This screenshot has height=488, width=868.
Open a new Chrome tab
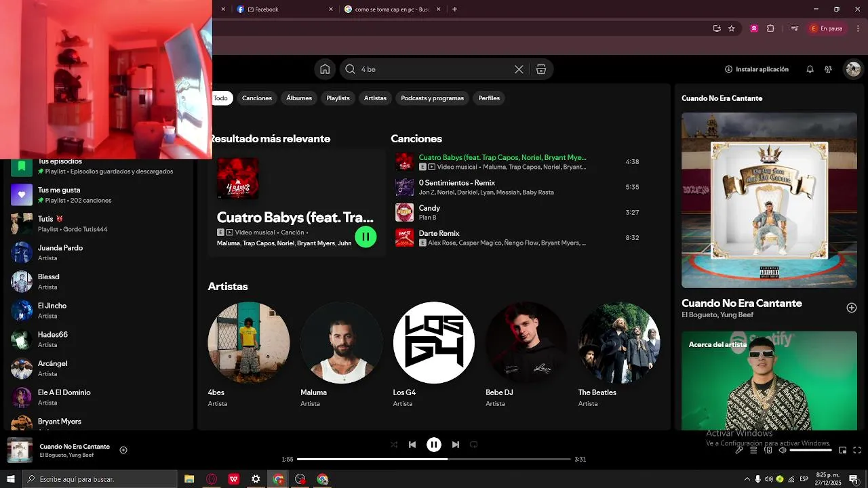click(x=454, y=9)
